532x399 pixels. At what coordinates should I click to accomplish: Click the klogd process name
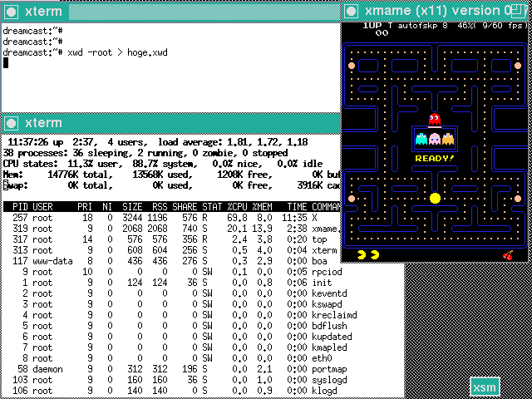pos(324,392)
